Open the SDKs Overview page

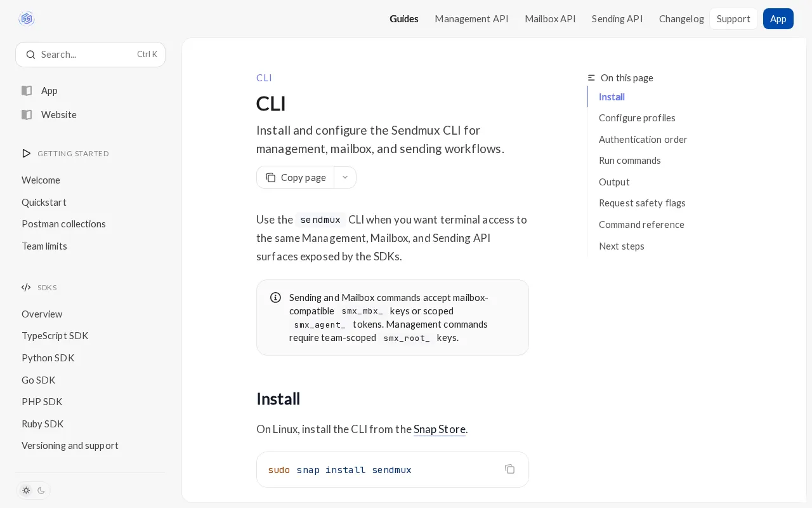coord(42,314)
